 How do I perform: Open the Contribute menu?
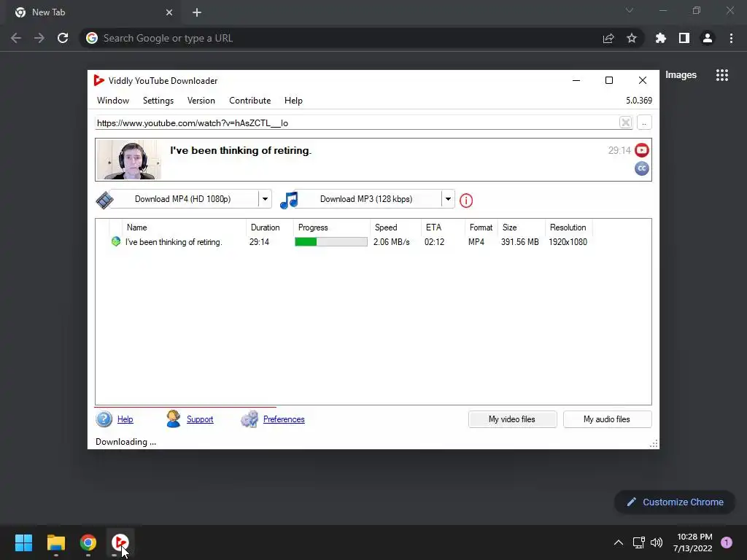point(249,101)
